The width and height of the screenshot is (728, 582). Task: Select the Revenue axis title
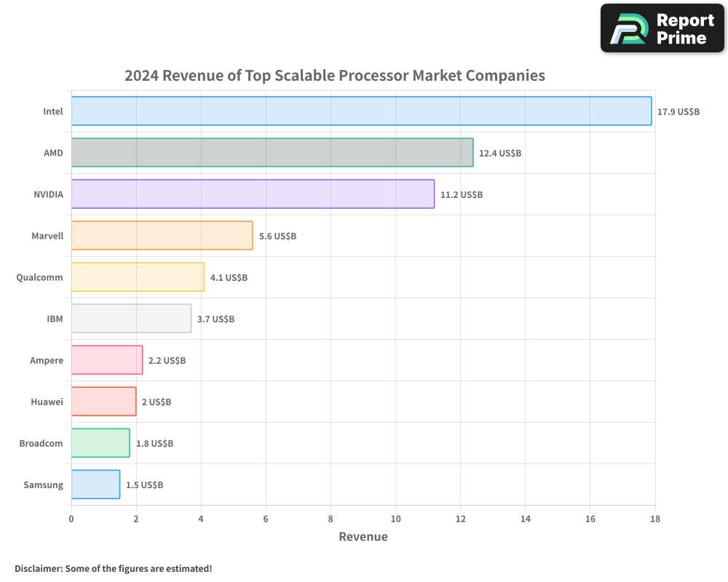[x=363, y=536]
